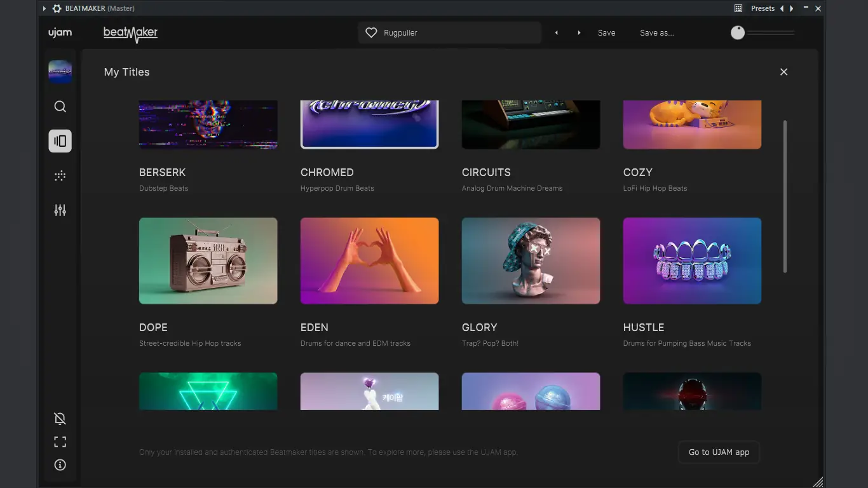
Task: Click 'Drums for Pumping Bass Music Tracks'
Action: [687, 343]
